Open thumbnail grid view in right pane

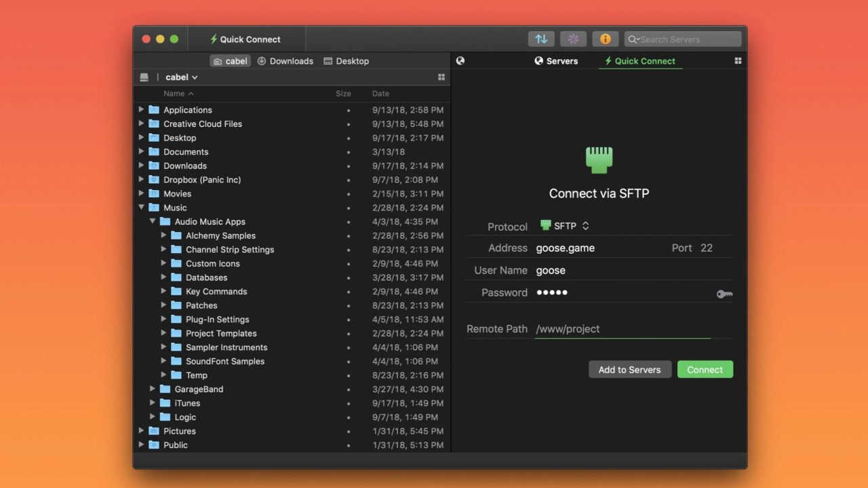click(x=738, y=60)
